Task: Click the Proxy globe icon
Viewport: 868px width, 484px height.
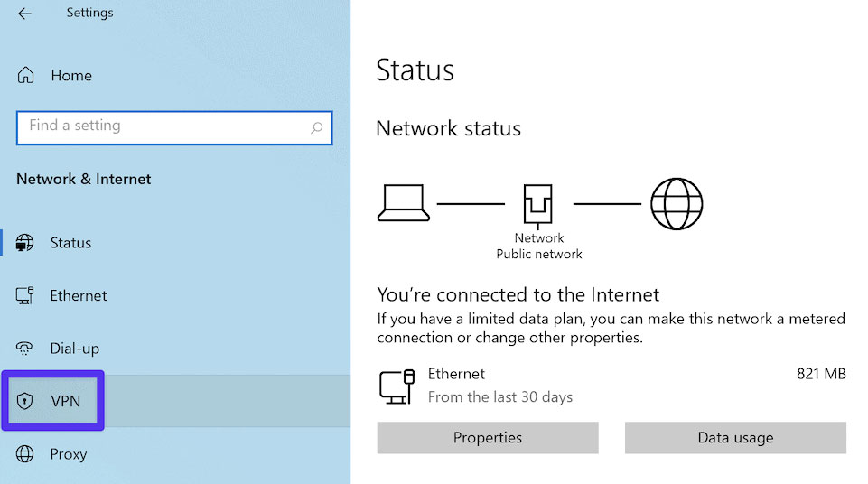Action: pos(25,453)
